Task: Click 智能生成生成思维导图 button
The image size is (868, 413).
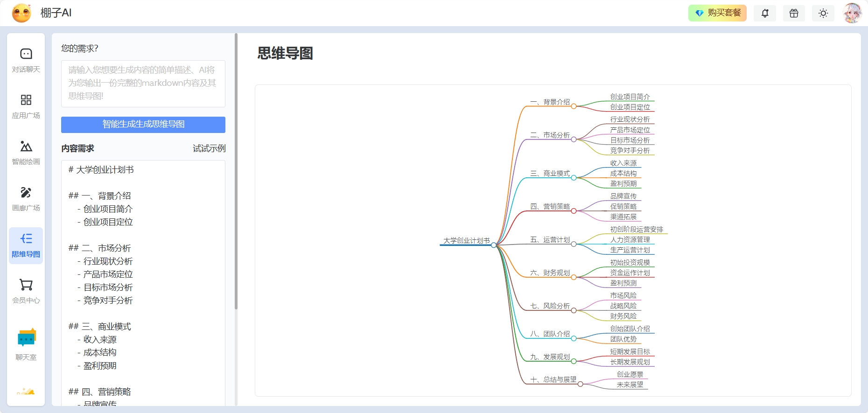Action: point(143,125)
